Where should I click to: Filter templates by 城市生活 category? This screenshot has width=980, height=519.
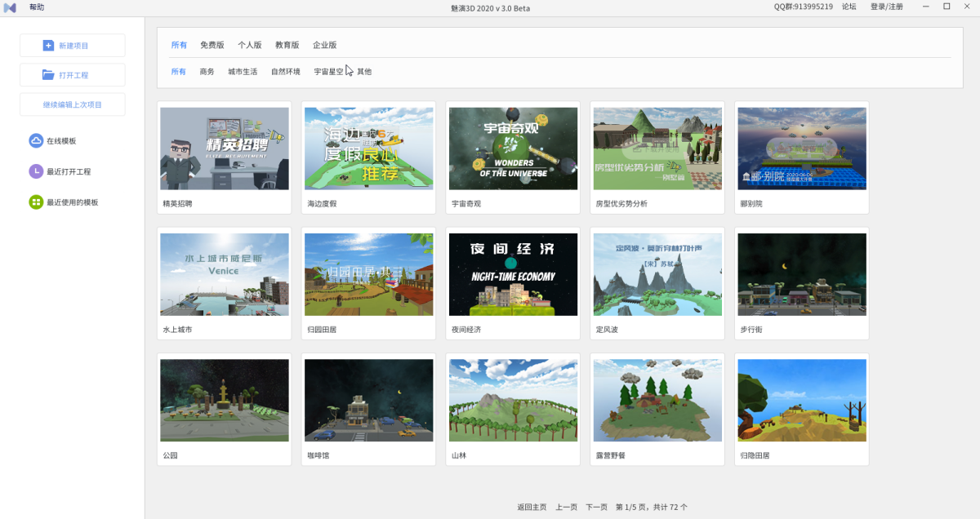click(243, 72)
